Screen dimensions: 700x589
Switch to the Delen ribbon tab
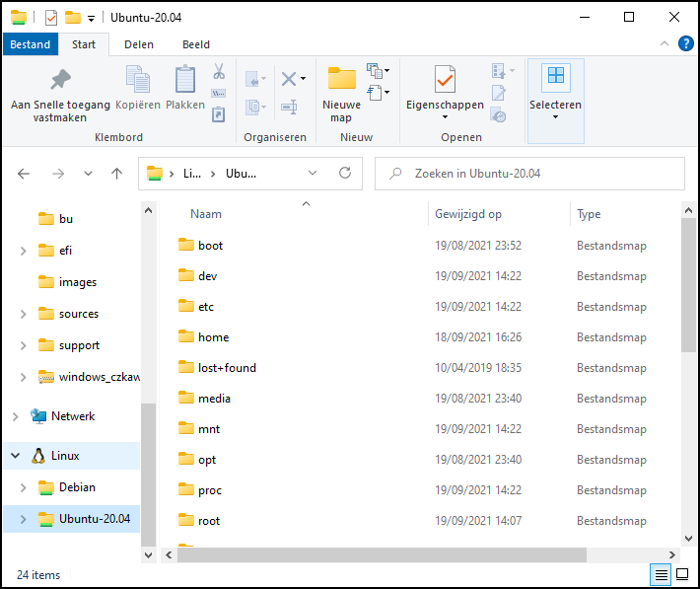coord(139,44)
